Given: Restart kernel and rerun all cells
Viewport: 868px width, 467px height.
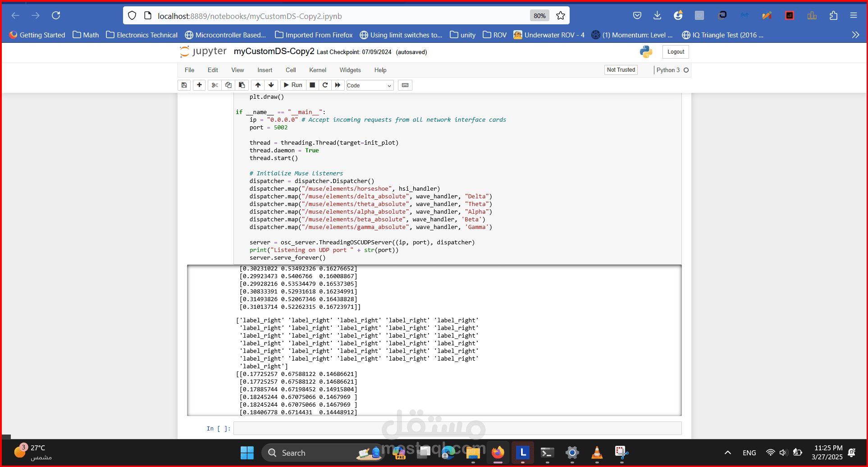Looking at the screenshot, I should pyautogui.click(x=338, y=85).
